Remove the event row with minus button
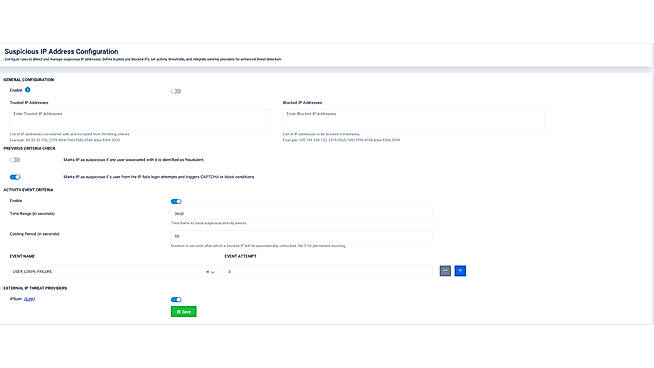 [x=445, y=271]
